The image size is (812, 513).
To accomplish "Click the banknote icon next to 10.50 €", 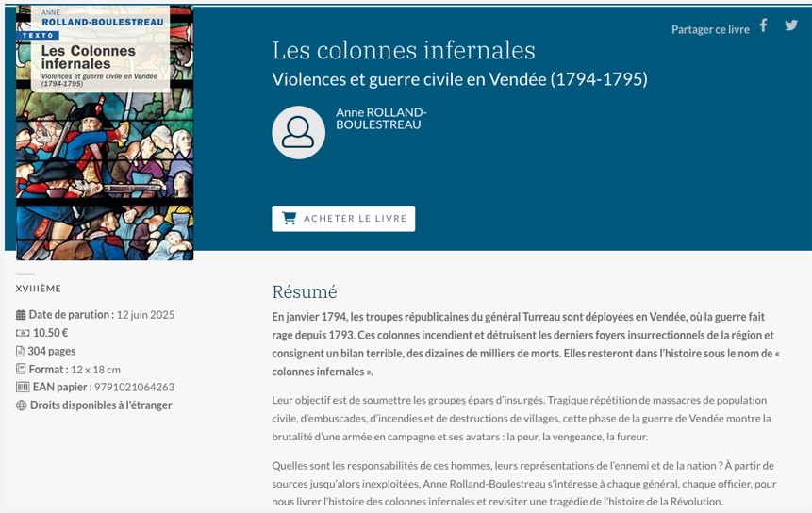I will 23,333.
